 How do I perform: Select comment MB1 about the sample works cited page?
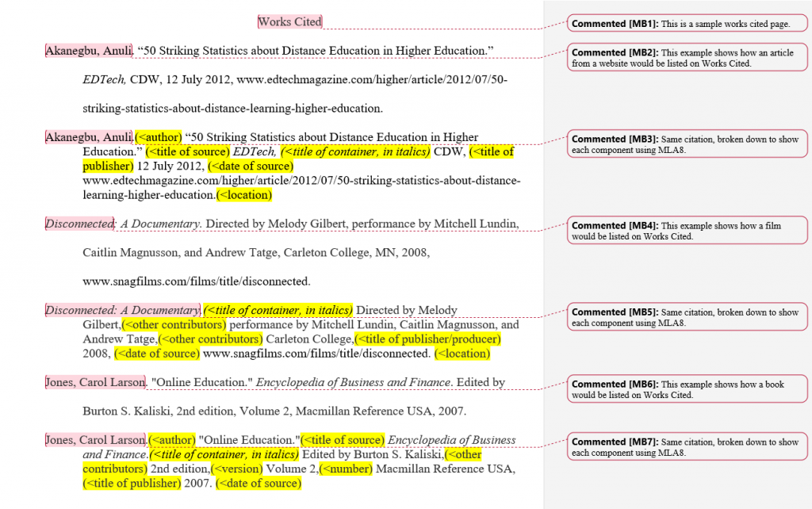coord(687,23)
